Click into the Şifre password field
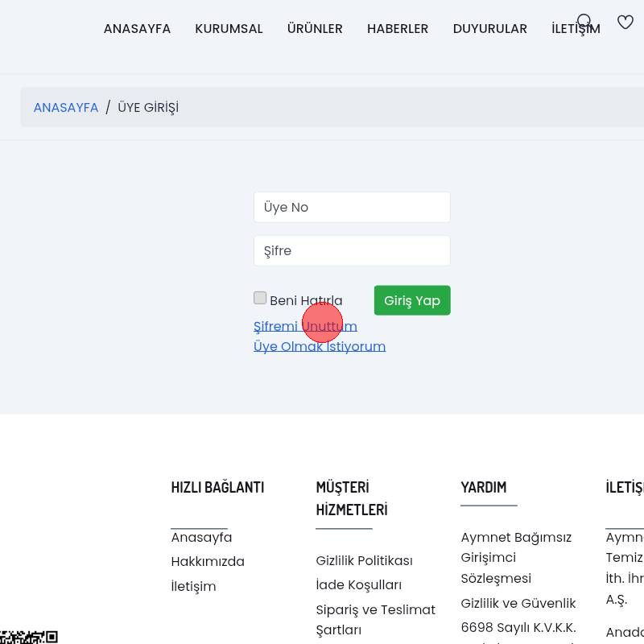 pyautogui.click(x=352, y=250)
